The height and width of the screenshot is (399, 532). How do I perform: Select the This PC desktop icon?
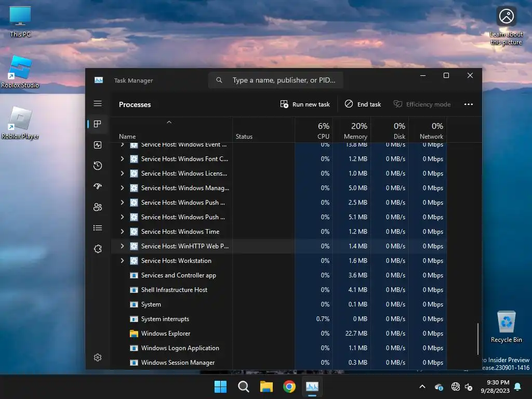20,22
